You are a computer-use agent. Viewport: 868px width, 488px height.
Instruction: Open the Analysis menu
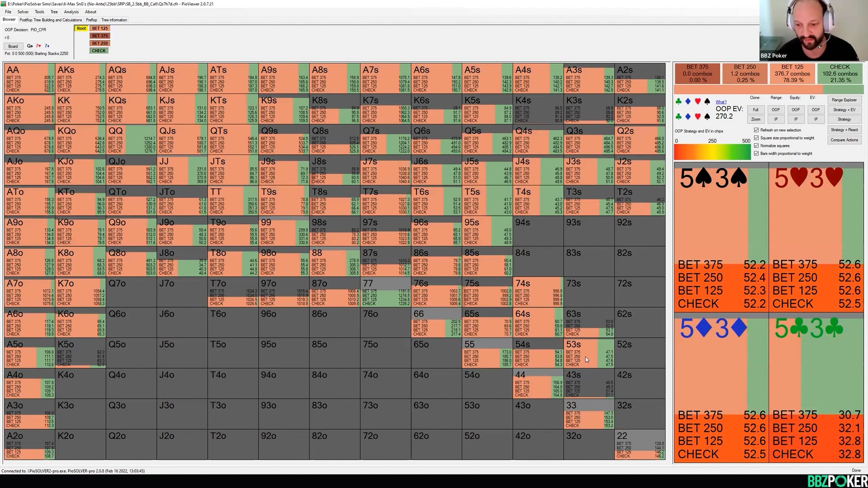[71, 12]
